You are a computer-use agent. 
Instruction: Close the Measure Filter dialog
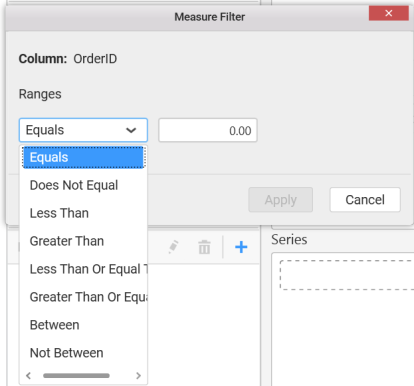[389, 13]
